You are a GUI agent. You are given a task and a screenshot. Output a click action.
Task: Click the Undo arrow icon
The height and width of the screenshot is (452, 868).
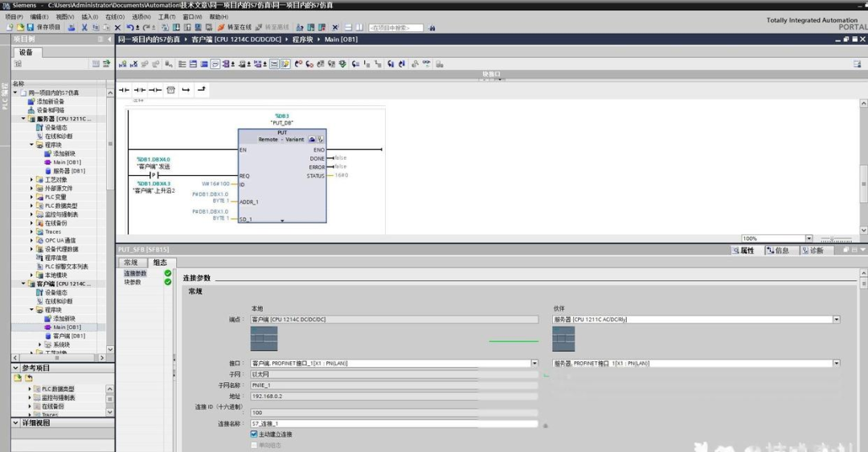point(130,27)
